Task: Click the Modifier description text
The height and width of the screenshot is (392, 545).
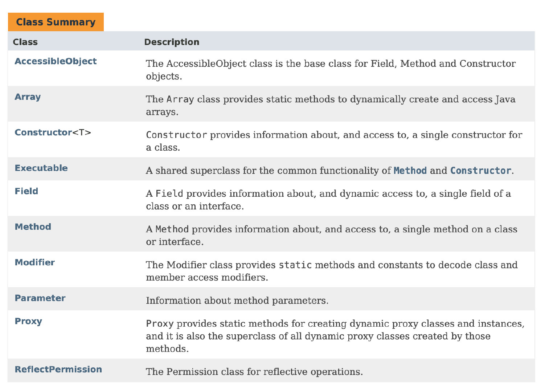Action: (x=332, y=271)
